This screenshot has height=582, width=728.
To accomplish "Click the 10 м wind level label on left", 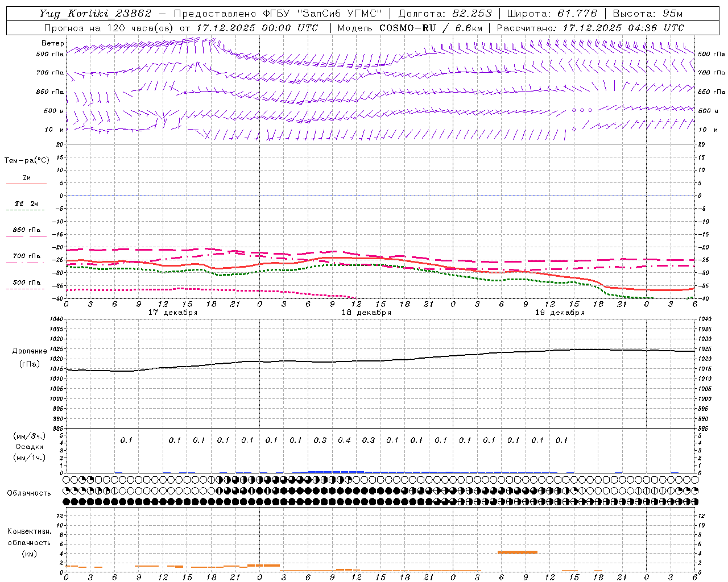I will point(54,130).
